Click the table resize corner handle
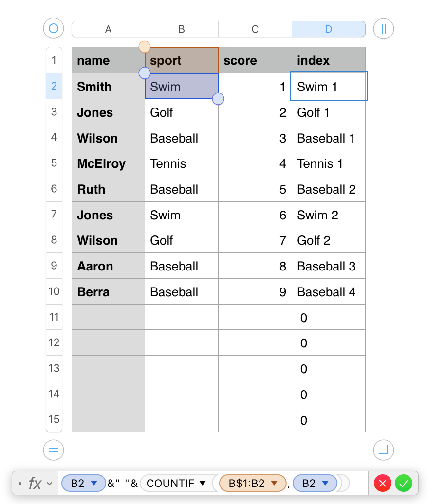 click(383, 450)
